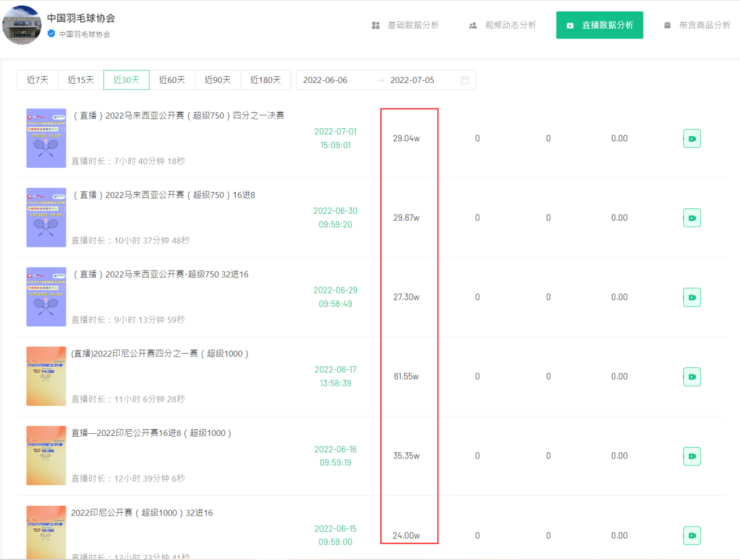Click thumbnail of 超级750 32进16 livestream
Image resolution: width=740 pixels, height=560 pixels.
pos(47,297)
